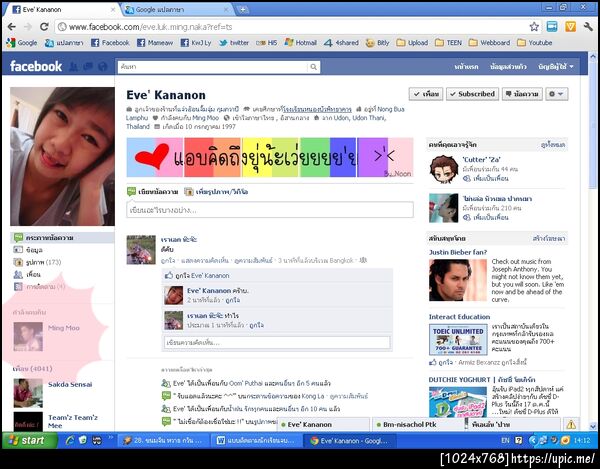Click Interact Education ad title
The height and width of the screenshot is (469, 600).
pyautogui.click(x=459, y=317)
